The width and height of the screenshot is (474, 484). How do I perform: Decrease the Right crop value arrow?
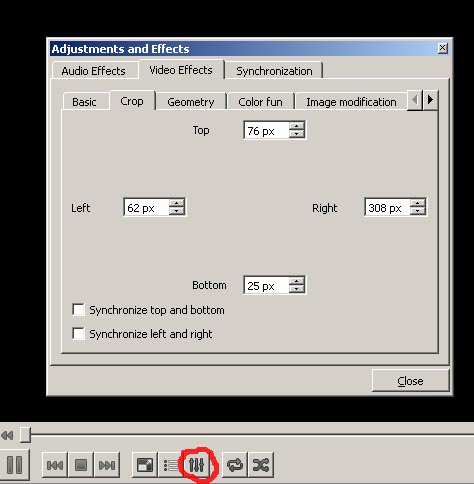point(418,211)
